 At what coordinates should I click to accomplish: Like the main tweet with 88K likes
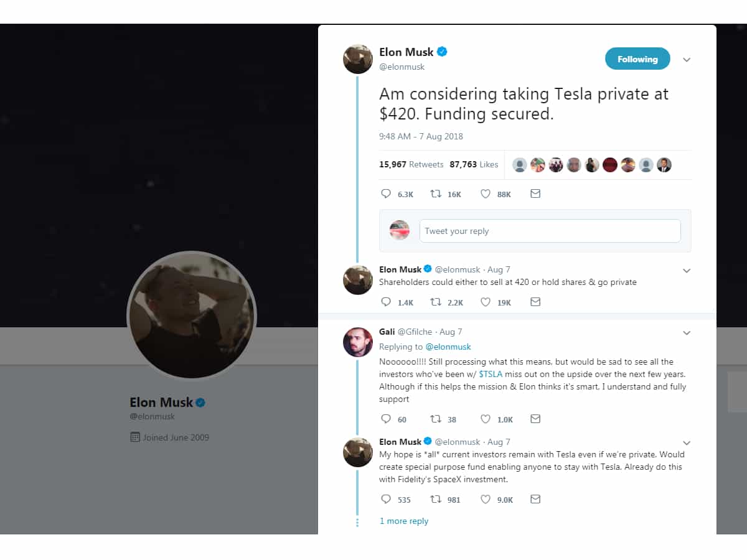486,194
